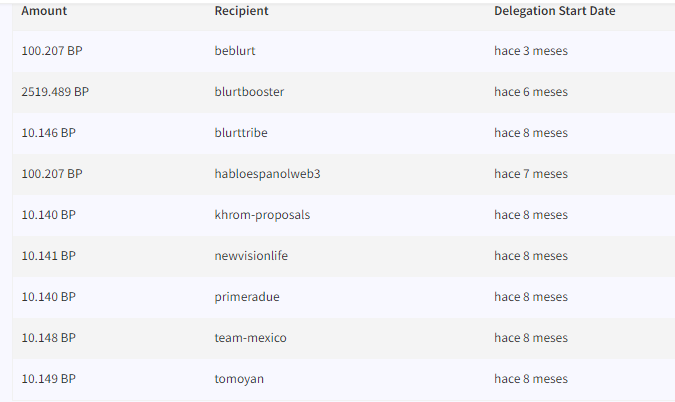The height and width of the screenshot is (402, 675).
Task: Click the Delegation Start Date header
Action: [554, 11]
